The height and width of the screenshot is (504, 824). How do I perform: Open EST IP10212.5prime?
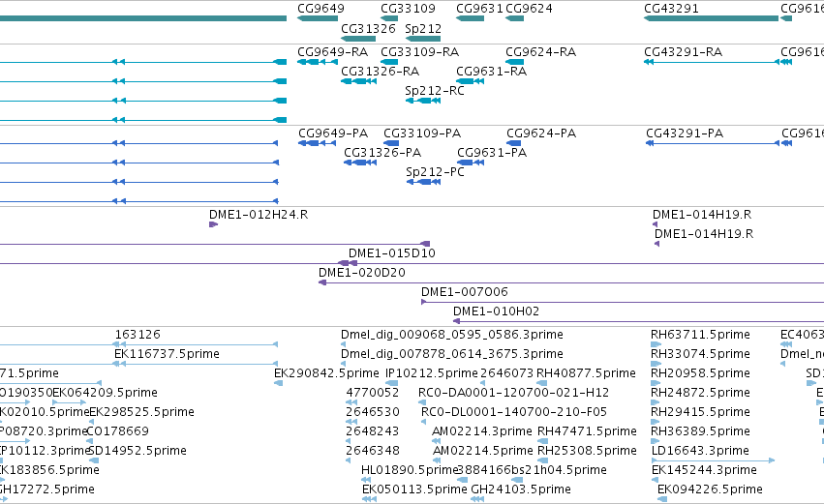[432, 373]
